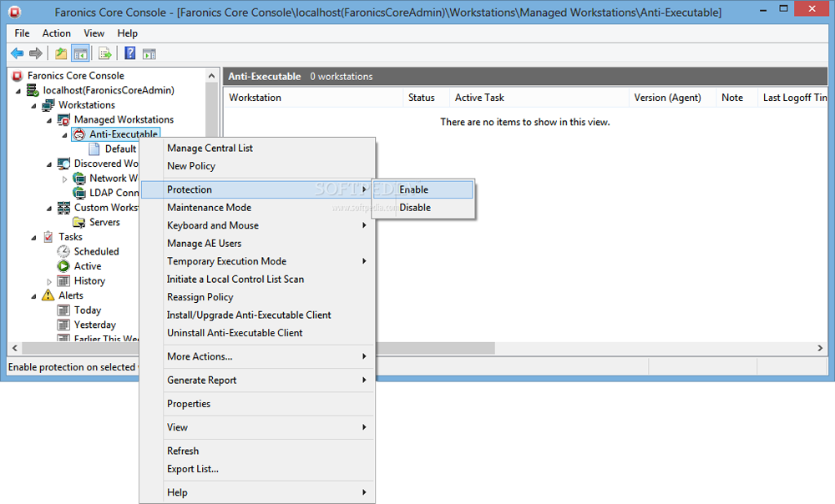Screen dimensions: 835x504
Task: Select the Managed Workstations icon
Action: pos(64,120)
